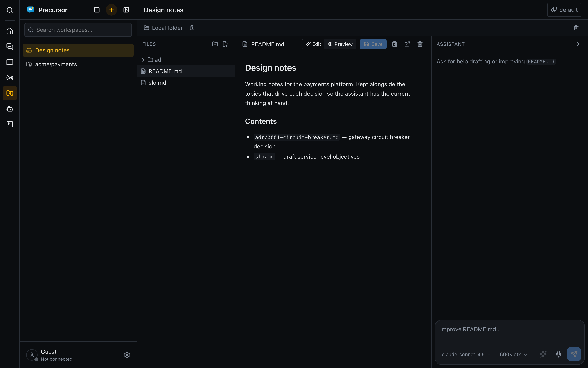Collapse the sidebar with the panel-left icon
588x368 pixels.
click(126, 10)
